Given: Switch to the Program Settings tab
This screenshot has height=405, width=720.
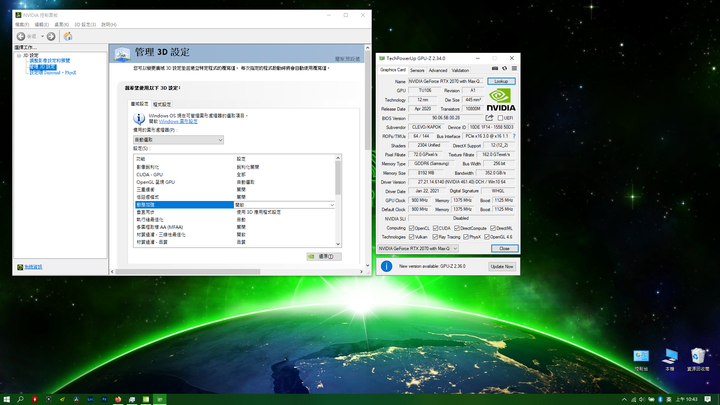Looking at the screenshot, I should click(x=162, y=104).
